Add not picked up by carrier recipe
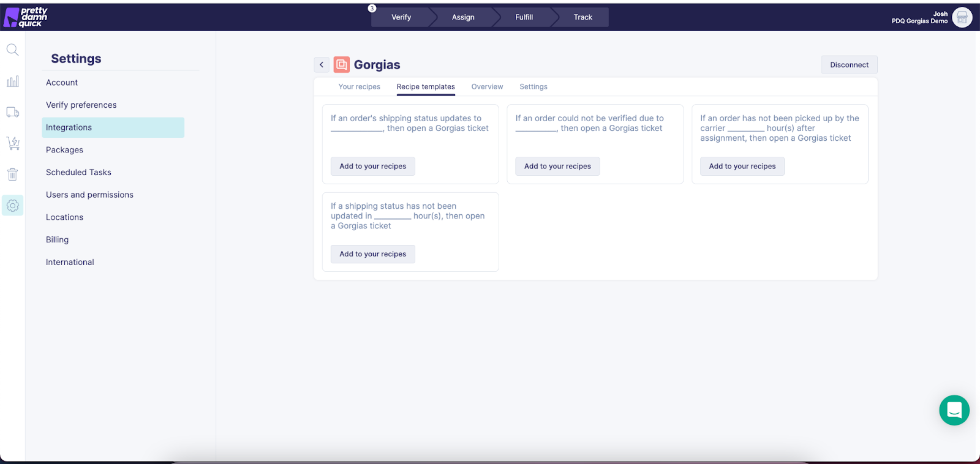 pos(742,167)
